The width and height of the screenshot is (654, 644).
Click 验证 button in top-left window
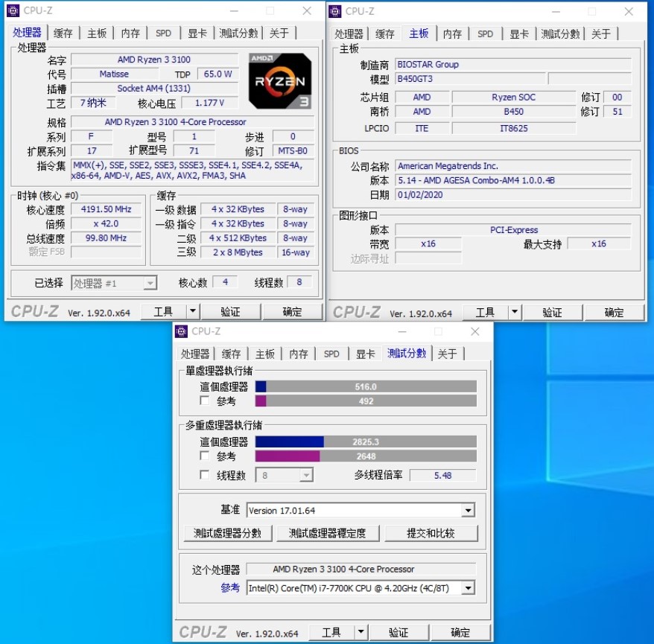coord(230,311)
